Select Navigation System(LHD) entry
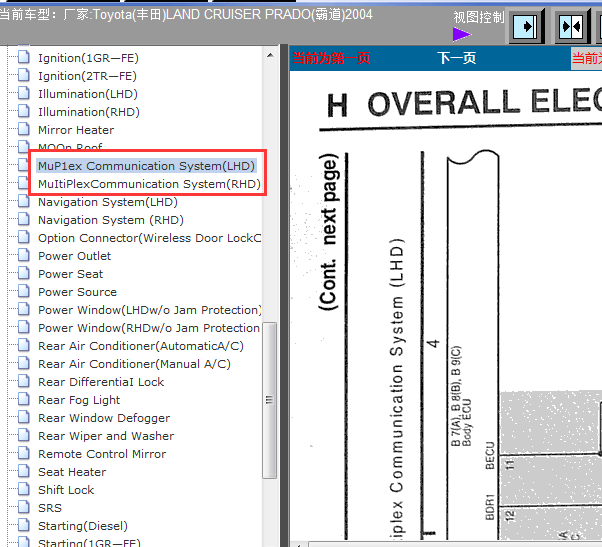 [x=108, y=202]
